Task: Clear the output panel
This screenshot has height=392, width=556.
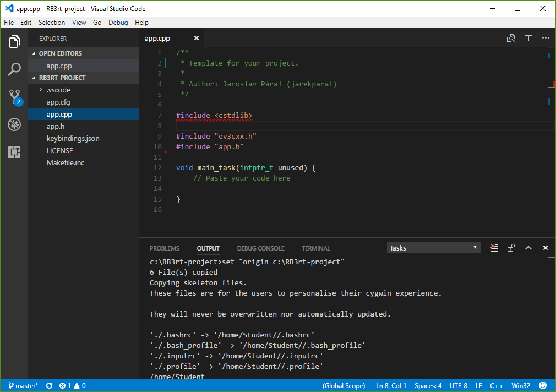Action: [494, 248]
